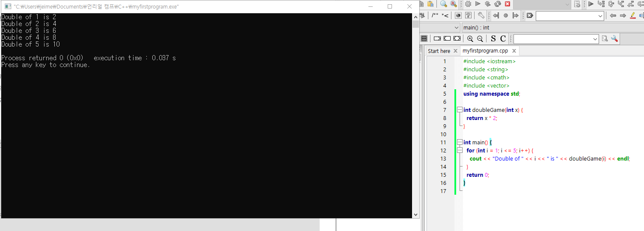Open the Find magnifier tool
The height and width of the screenshot is (231, 644).
(x=444, y=4)
